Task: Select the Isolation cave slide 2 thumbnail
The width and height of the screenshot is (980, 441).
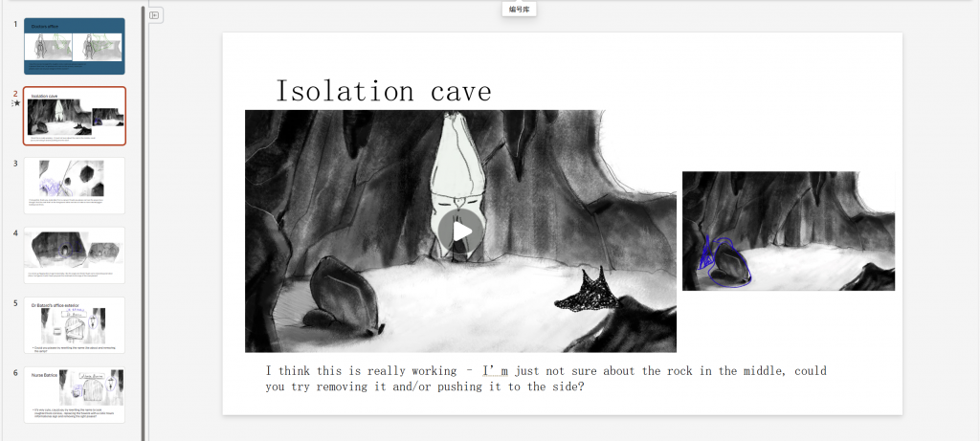Action: [74, 116]
